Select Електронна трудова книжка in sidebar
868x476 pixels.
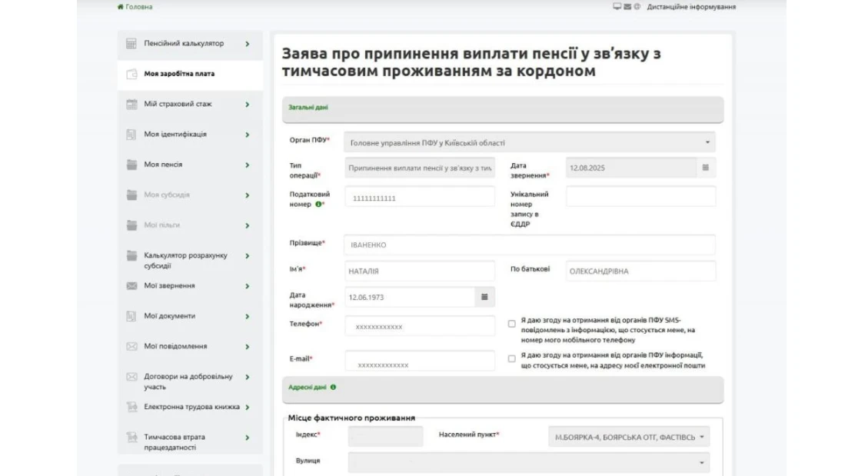click(191, 407)
